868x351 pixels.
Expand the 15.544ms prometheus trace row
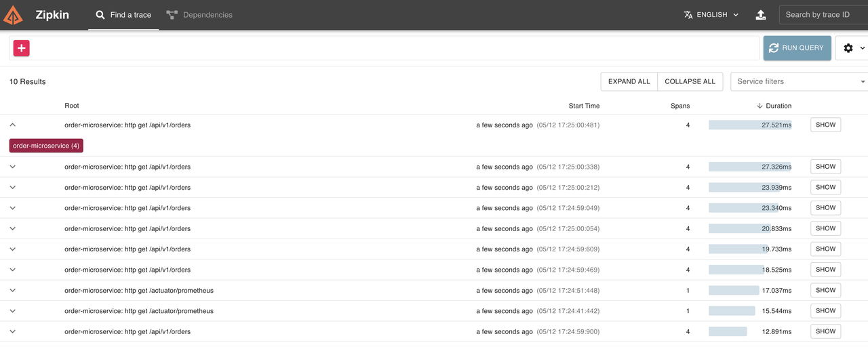click(x=13, y=311)
